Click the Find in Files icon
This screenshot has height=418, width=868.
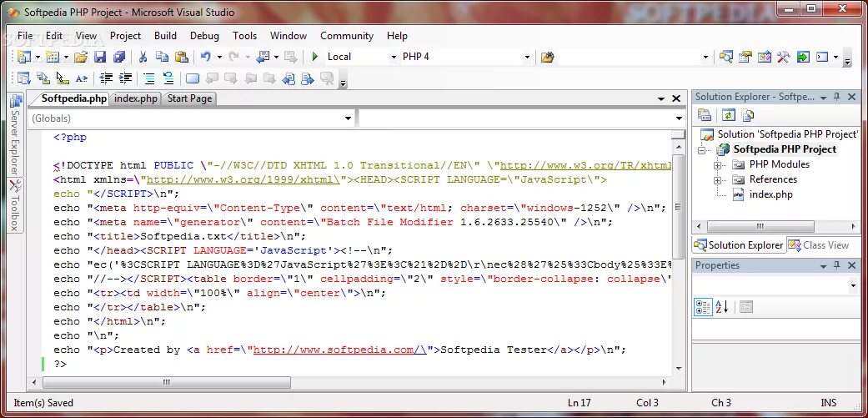pyautogui.click(x=548, y=57)
